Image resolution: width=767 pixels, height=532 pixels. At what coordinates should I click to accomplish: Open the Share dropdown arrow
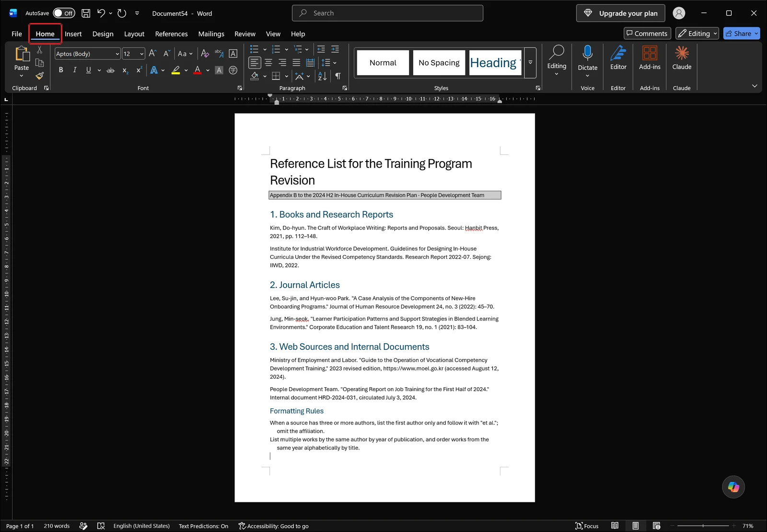point(756,34)
